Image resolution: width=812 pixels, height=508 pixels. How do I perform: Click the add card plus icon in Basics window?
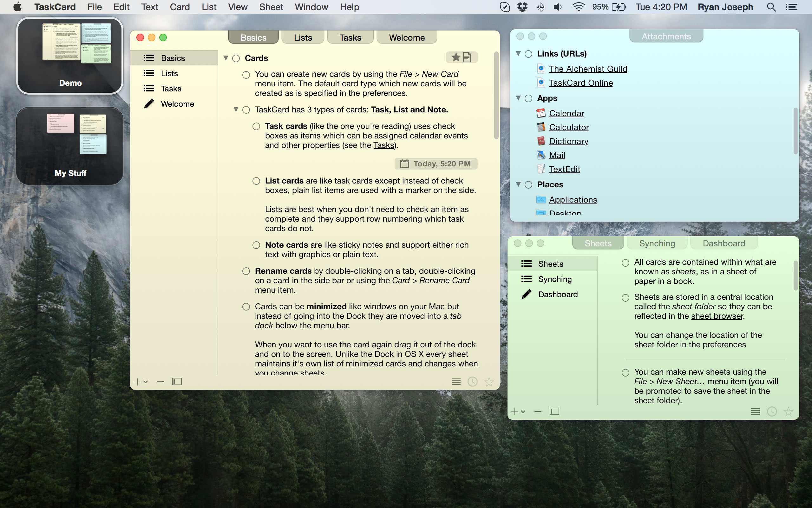[x=137, y=382]
